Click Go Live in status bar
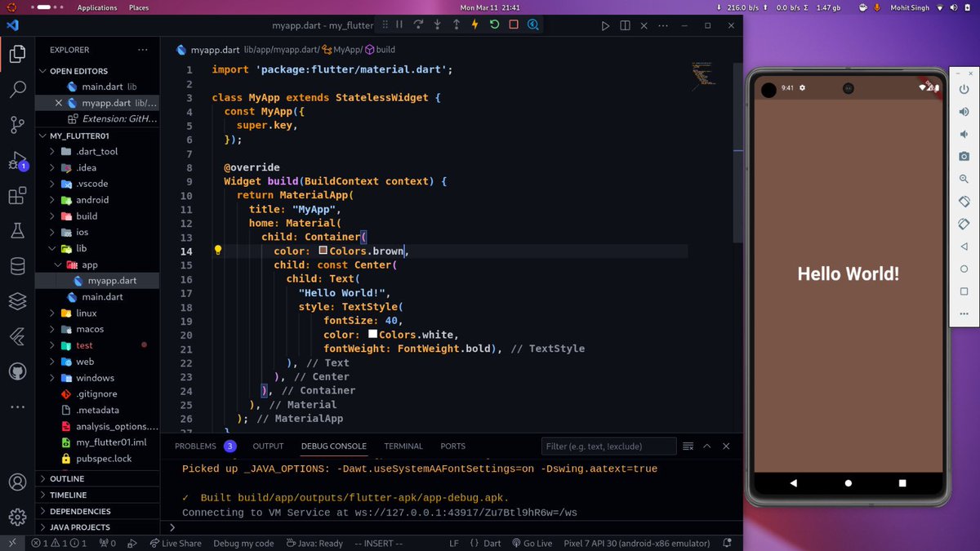Image resolution: width=980 pixels, height=551 pixels. [531, 543]
